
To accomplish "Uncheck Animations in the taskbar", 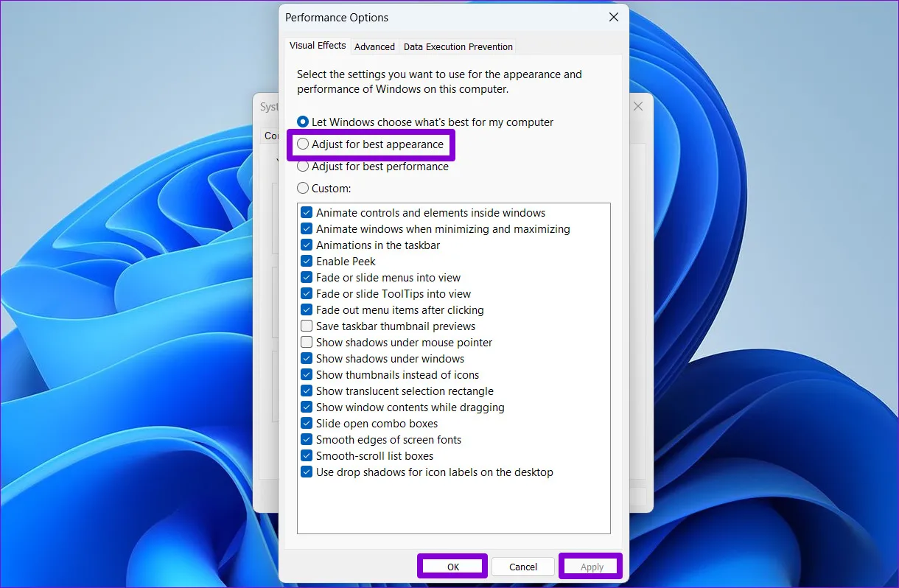I will point(307,245).
